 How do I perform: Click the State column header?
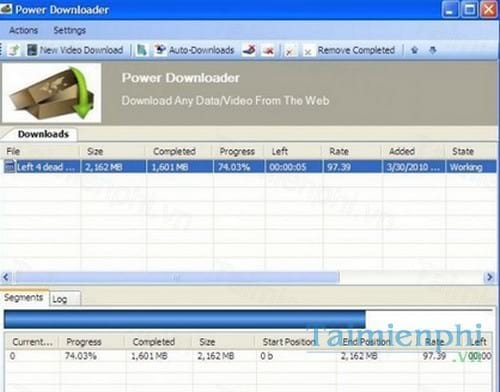(471, 151)
